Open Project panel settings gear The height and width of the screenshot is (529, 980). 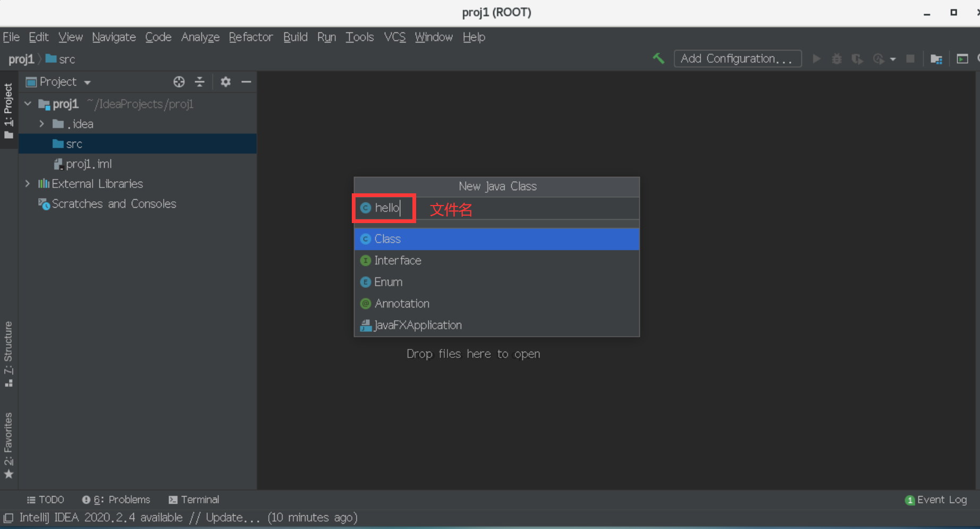click(x=226, y=82)
